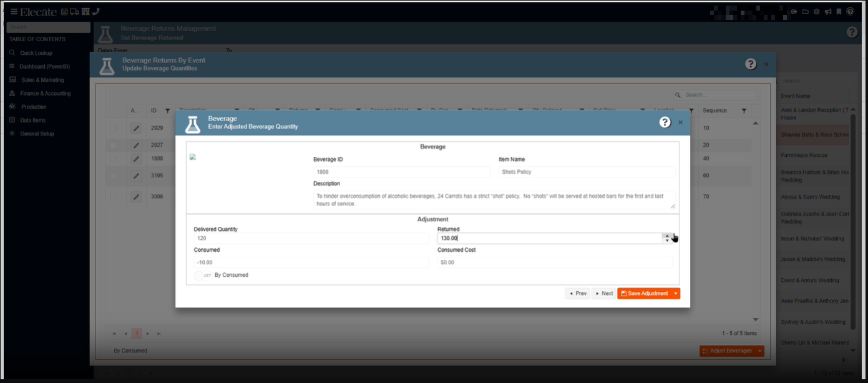Click the calendar icon beside Elecate logo
868x383 pixels.
click(64, 12)
